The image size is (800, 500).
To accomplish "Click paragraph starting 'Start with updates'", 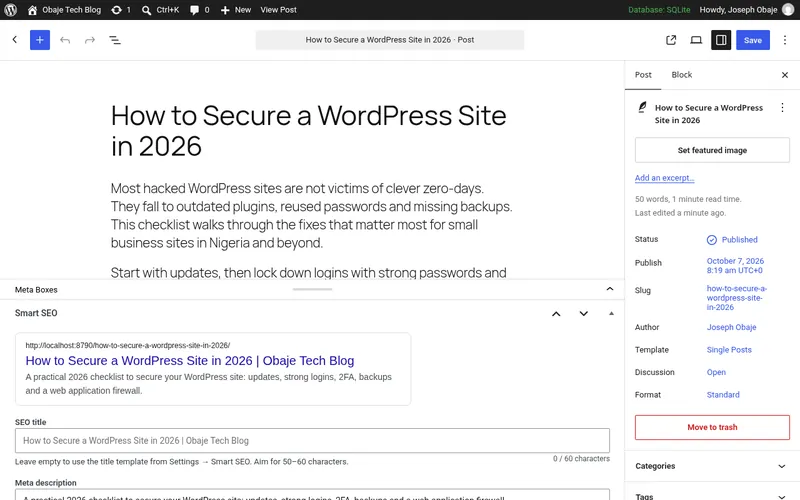I will pyautogui.click(x=309, y=272).
